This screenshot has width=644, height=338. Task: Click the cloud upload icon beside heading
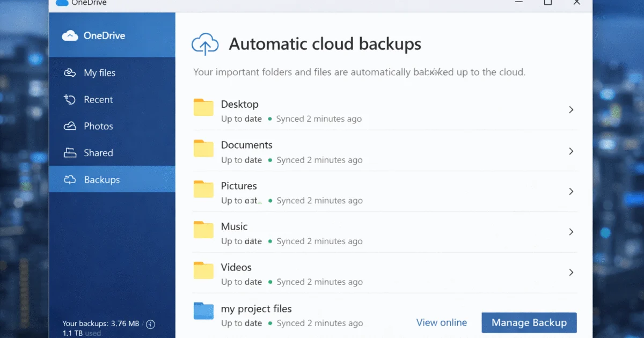[205, 44]
